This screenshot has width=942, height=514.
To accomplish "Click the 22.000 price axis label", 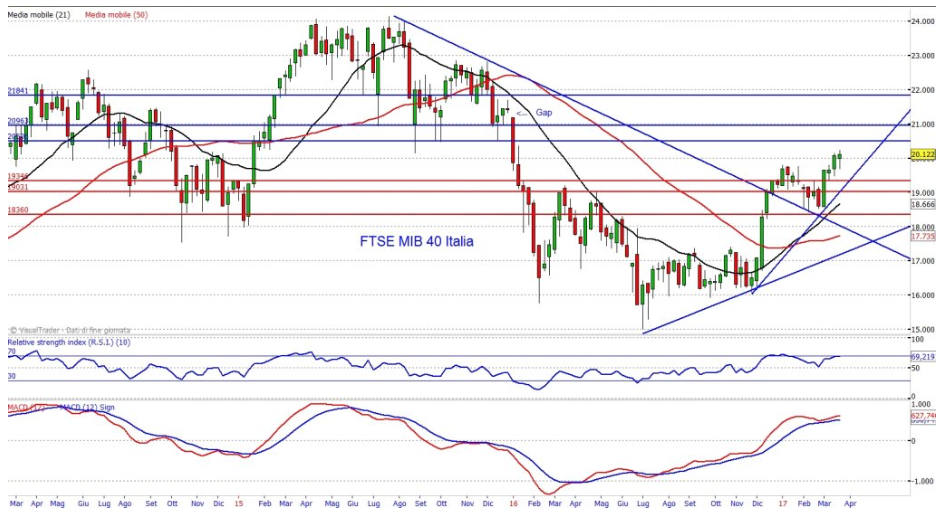I will (922, 90).
